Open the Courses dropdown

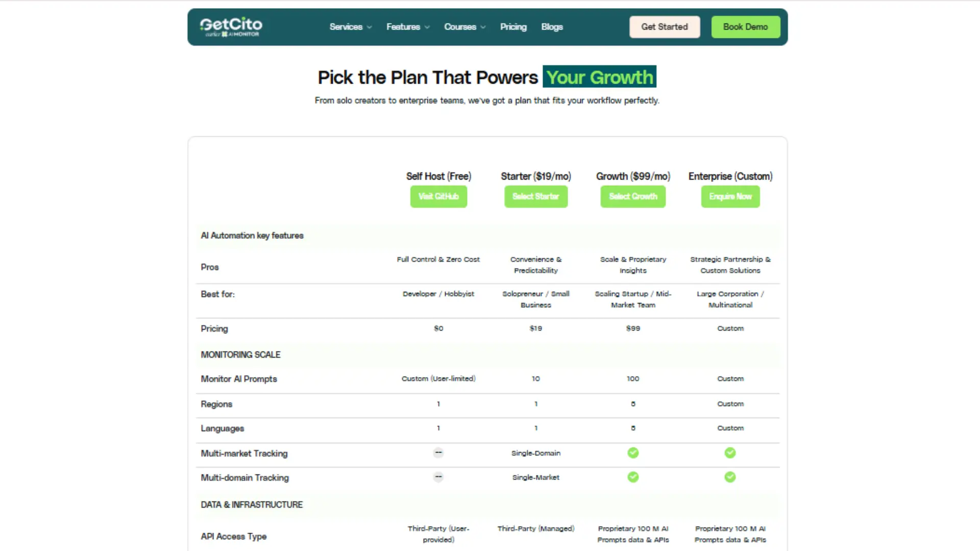tap(464, 27)
